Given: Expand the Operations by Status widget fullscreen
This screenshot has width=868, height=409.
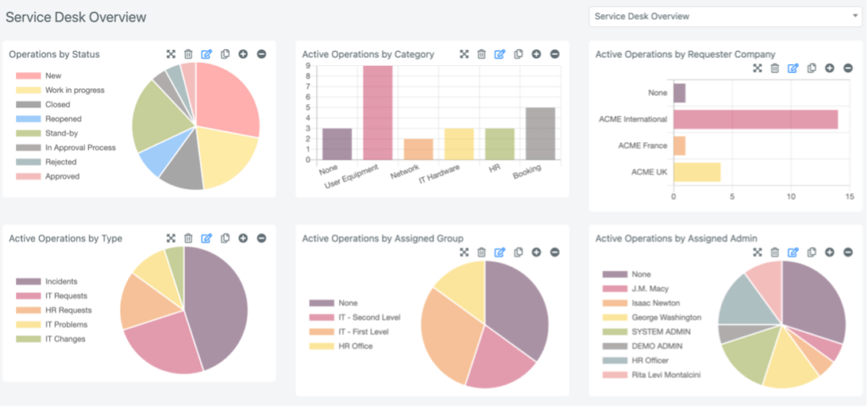Looking at the screenshot, I should (171, 54).
